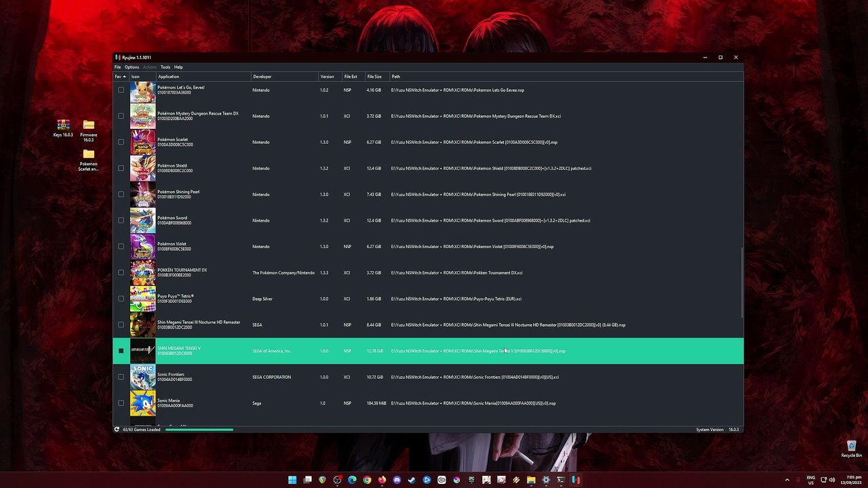
Task: Open the Firmware 16.0.3 desktop folder
Action: click(x=88, y=131)
